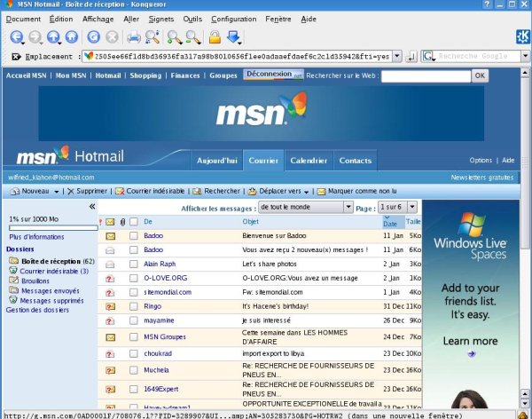This screenshot has width=532, height=419.
Task: Click the Courrier indésirable folder icon
Action: (13, 271)
